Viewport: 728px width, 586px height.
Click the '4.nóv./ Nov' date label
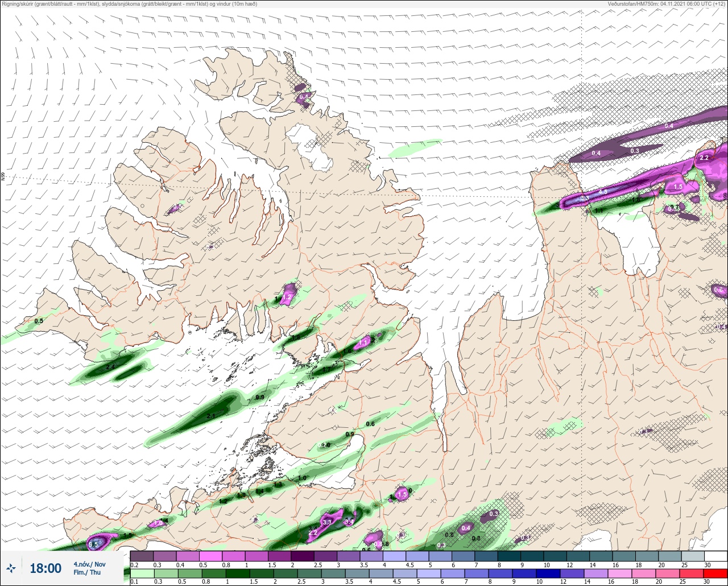point(89,564)
